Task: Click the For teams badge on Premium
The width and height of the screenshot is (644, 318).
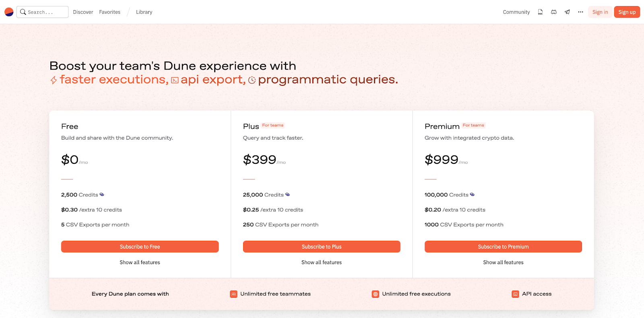Action: click(x=473, y=125)
